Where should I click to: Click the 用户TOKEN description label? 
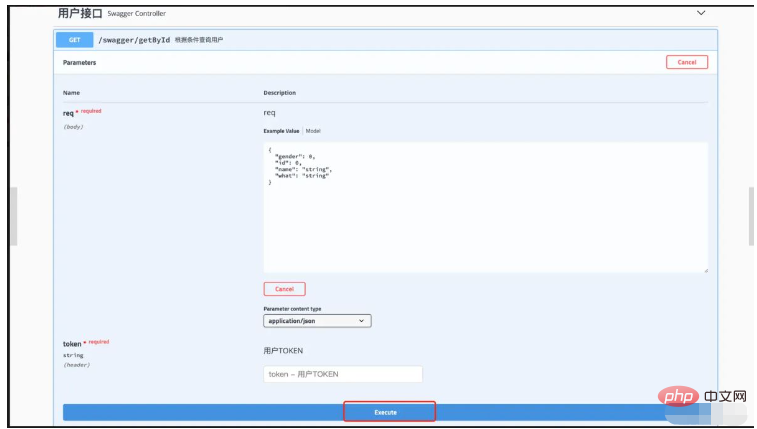click(x=283, y=351)
